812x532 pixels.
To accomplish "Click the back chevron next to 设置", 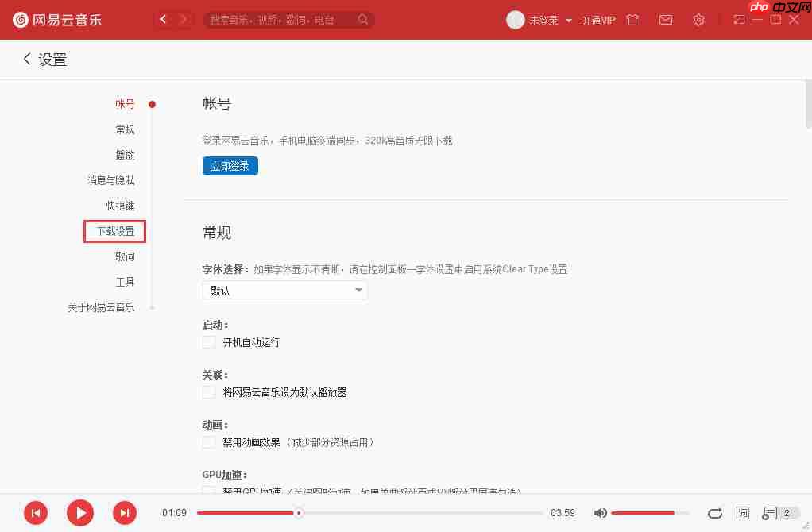I will (x=26, y=59).
